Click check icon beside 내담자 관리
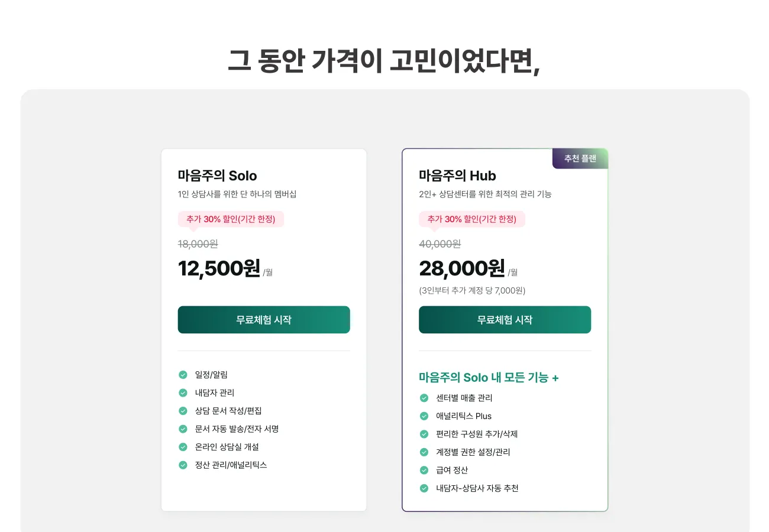Screen dimensions: 769x532 pyautogui.click(x=183, y=392)
